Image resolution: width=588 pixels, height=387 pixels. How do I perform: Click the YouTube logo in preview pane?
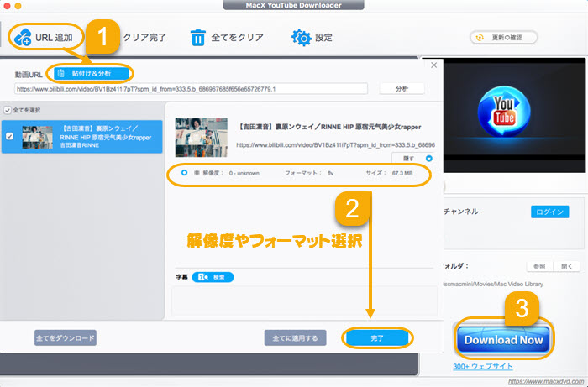coord(504,112)
